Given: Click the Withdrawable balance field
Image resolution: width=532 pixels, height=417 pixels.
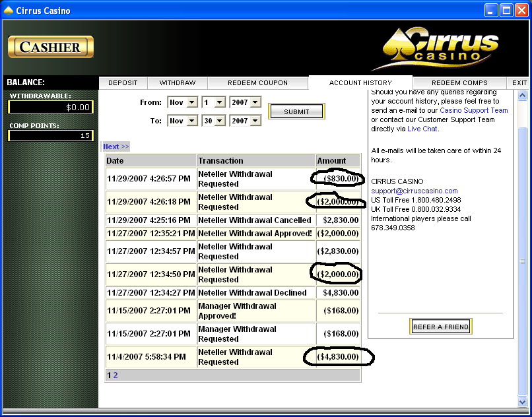Looking at the screenshot, I should pos(51,107).
